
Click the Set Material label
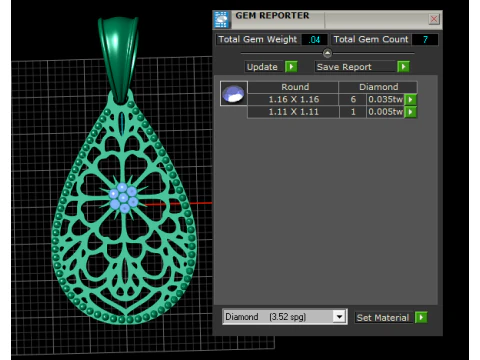click(383, 317)
